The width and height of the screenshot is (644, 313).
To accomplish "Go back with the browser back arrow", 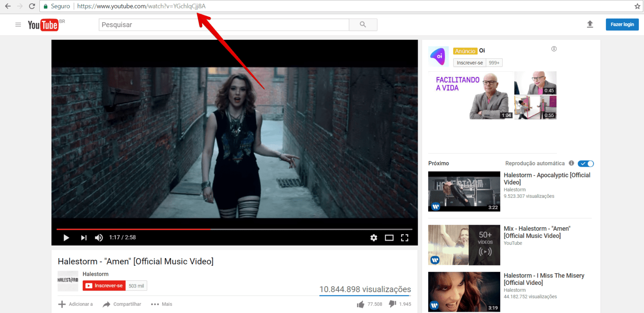I will tap(8, 6).
